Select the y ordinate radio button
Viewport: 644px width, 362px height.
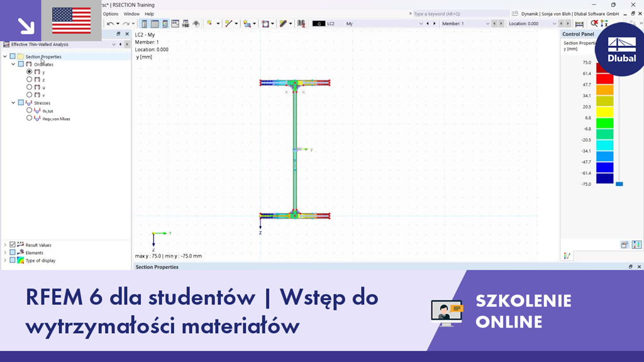point(29,72)
